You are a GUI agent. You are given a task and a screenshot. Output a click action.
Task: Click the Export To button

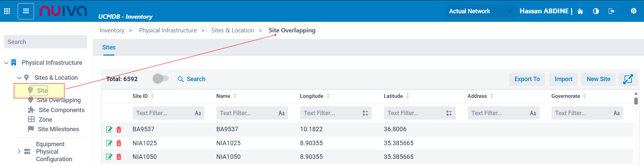coord(527,79)
